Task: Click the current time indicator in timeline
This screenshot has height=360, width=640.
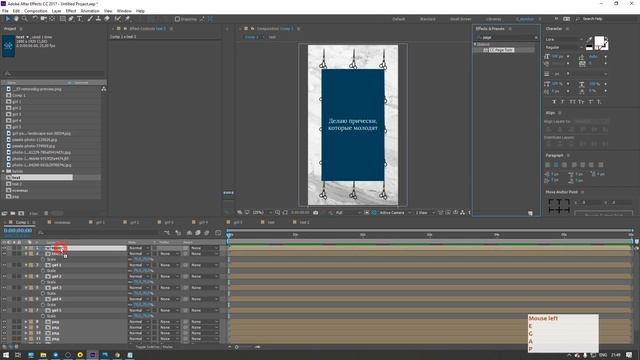Action: pyautogui.click(x=229, y=235)
